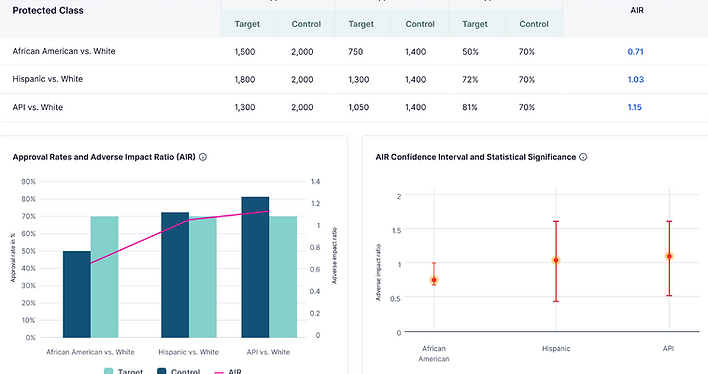Open info icon beside Approval Rates and AIR title
The height and width of the screenshot is (374, 708).
203,157
